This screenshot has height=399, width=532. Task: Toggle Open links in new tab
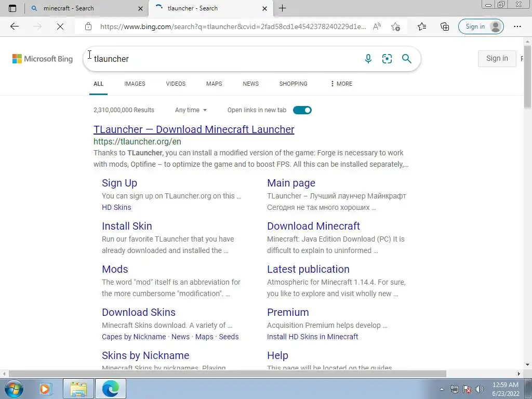[x=302, y=110]
